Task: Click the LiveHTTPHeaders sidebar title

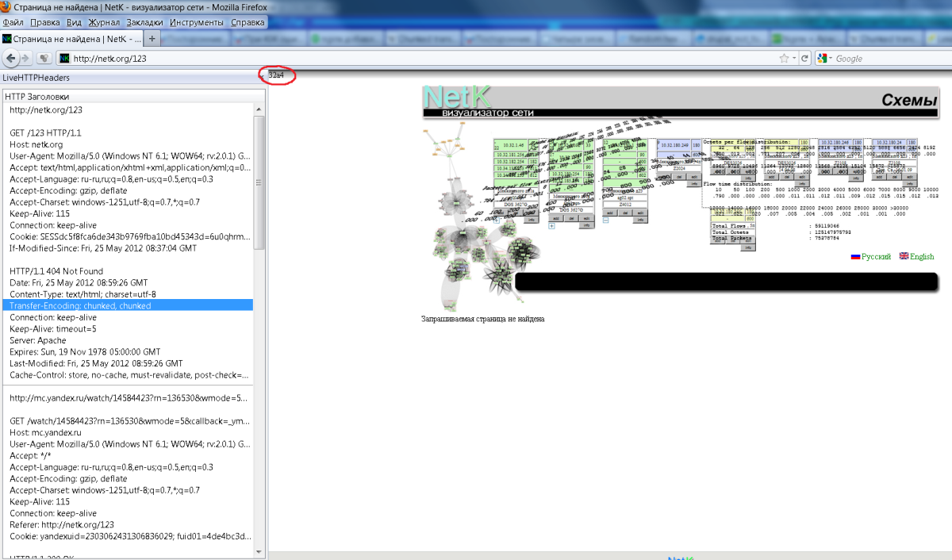Action: tap(36, 78)
